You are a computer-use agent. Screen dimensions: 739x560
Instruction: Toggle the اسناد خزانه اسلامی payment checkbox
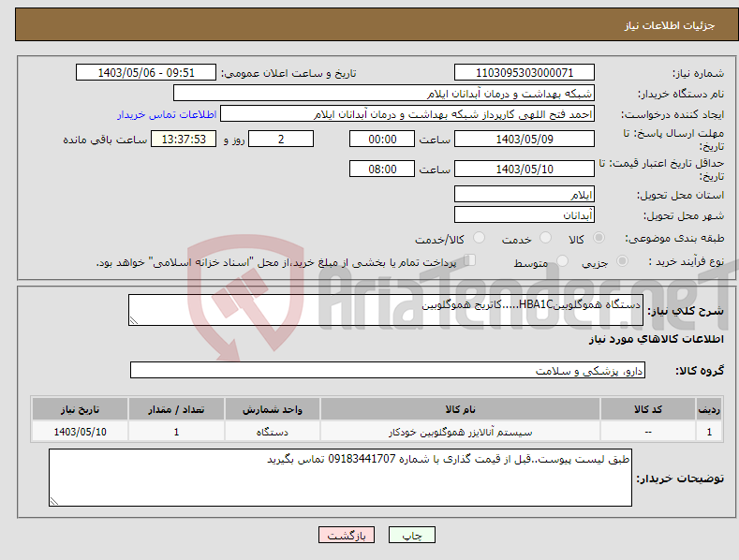click(x=470, y=260)
